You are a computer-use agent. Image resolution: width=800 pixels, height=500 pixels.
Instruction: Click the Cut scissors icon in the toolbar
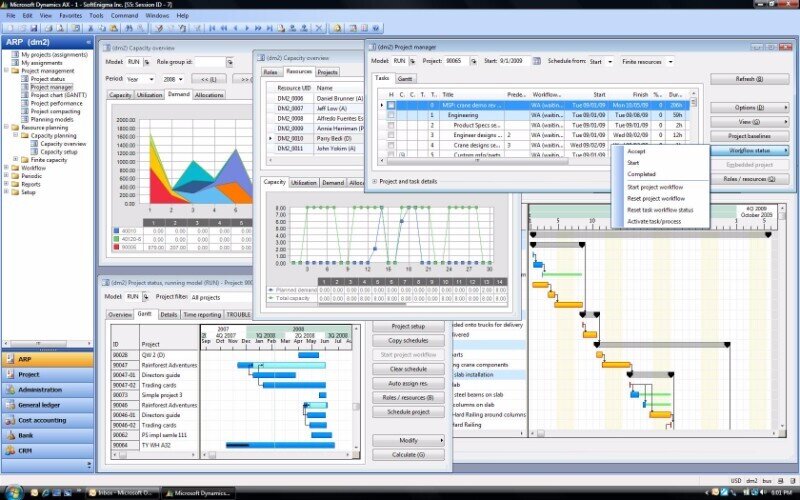click(91, 28)
